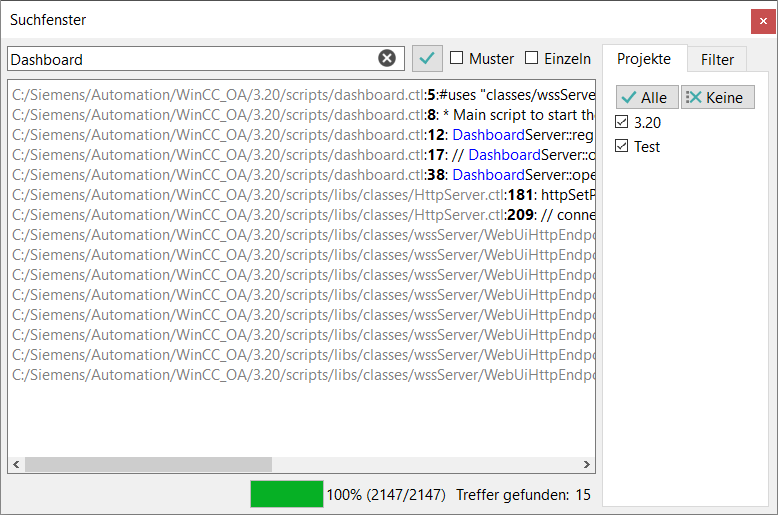778x515 pixels.
Task: Open result dashboard.ctl line 8
Action: click(x=303, y=115)
